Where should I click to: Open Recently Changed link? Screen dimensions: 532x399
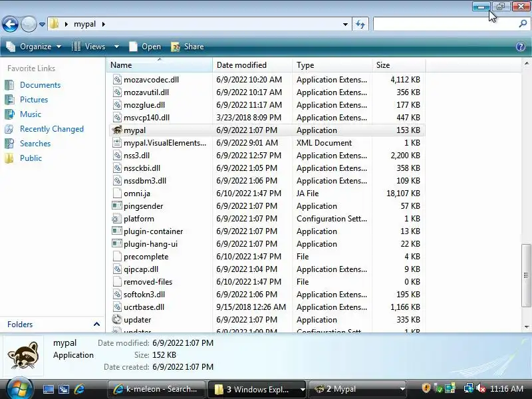[x=52, y=129]
